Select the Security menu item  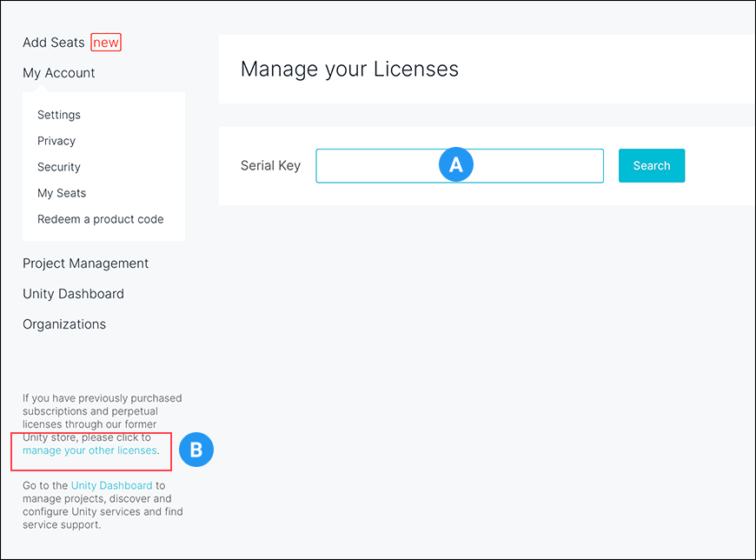pyautogui.click(x=58, y=166)
